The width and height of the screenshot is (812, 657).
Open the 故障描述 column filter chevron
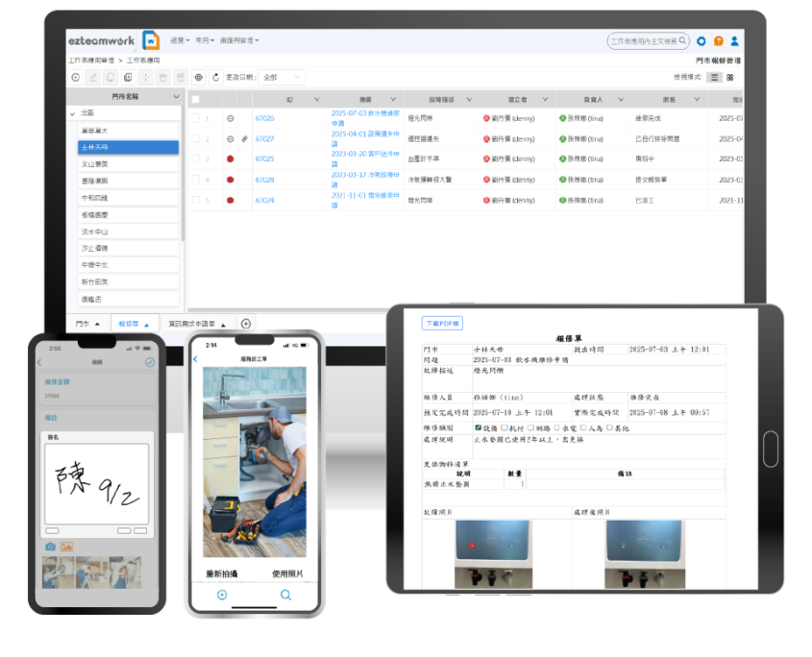[x=469, y=99]
